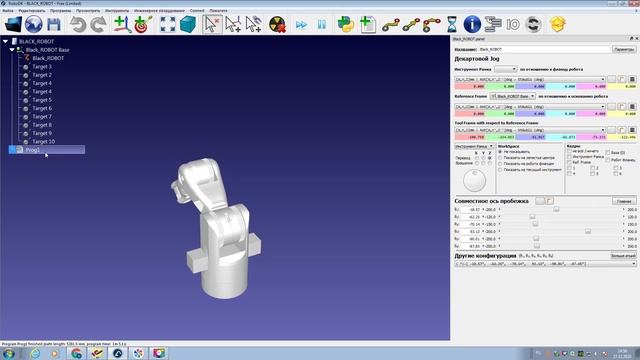Redo the last undone action
This screenshot has height=360, width=640.
(x=98, y=24)
